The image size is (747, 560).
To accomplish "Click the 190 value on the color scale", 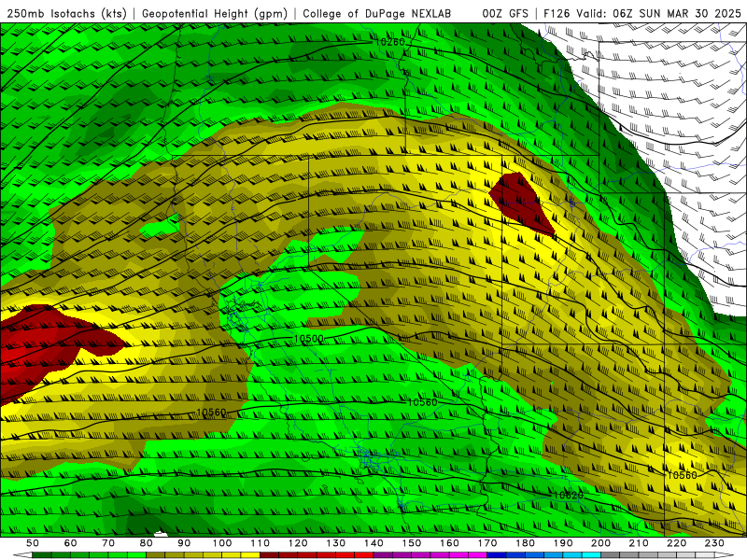I will [563, 543].
